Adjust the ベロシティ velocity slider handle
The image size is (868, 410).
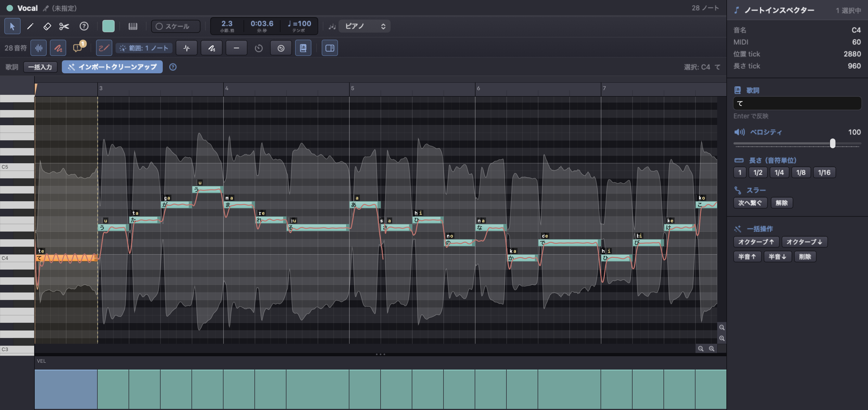coord(833,143)
